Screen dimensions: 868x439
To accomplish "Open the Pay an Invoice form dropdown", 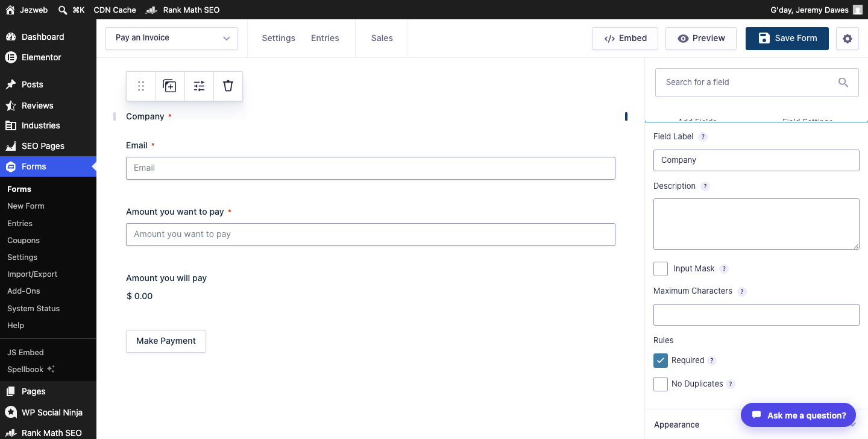I will pos(172,38).
